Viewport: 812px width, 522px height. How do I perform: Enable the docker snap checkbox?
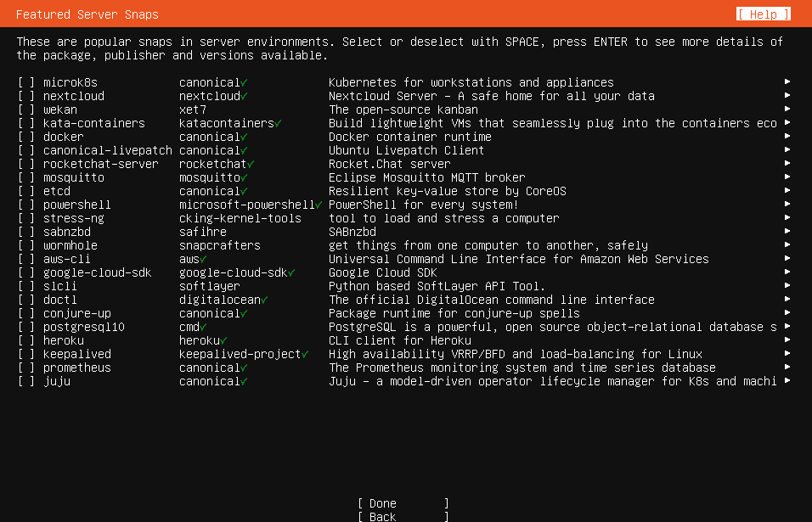pos(26,137)
